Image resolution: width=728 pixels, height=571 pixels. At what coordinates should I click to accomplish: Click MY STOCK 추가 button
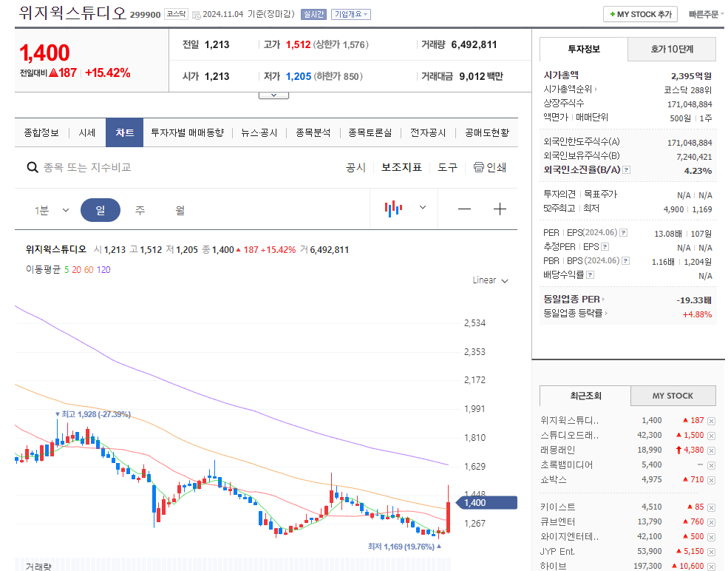640,14
